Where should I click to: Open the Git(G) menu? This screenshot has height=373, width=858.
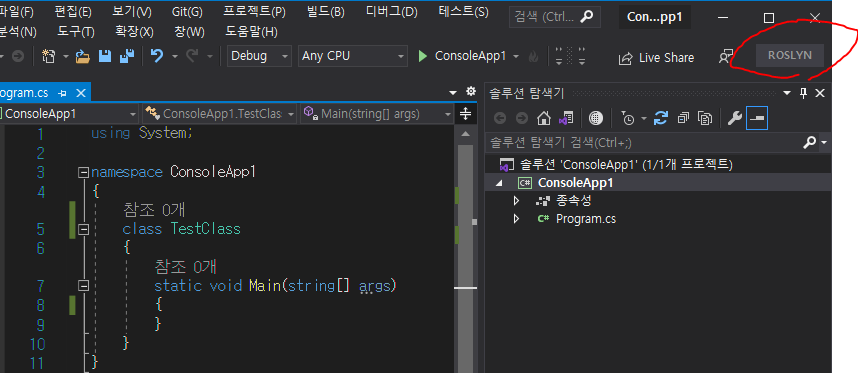pos(187,11)
